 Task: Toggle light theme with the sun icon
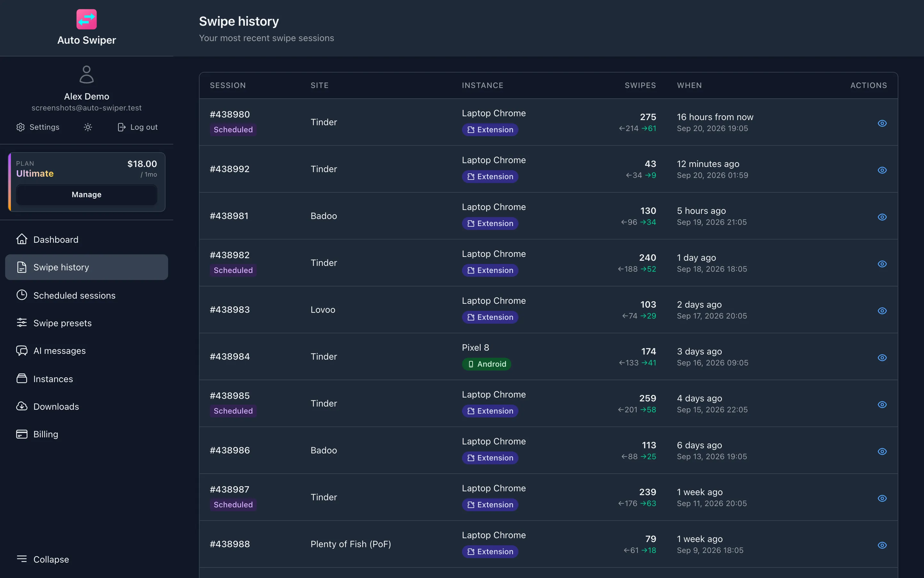click(88, 127)
